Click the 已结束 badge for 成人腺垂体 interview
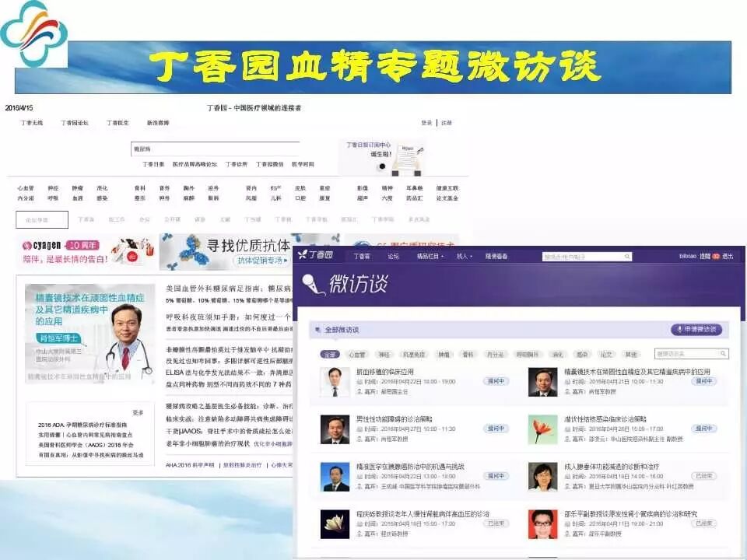This screenshot has width=747, height=560. [703, 476]
